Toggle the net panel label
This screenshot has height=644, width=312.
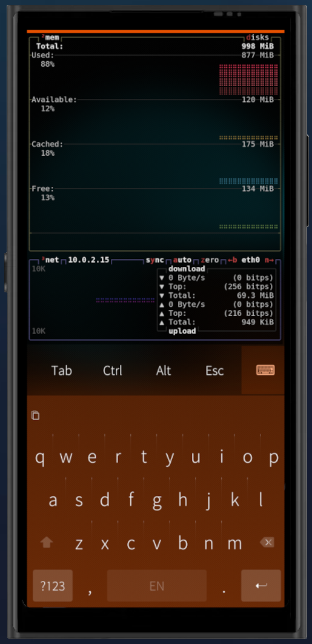(50, 260)
